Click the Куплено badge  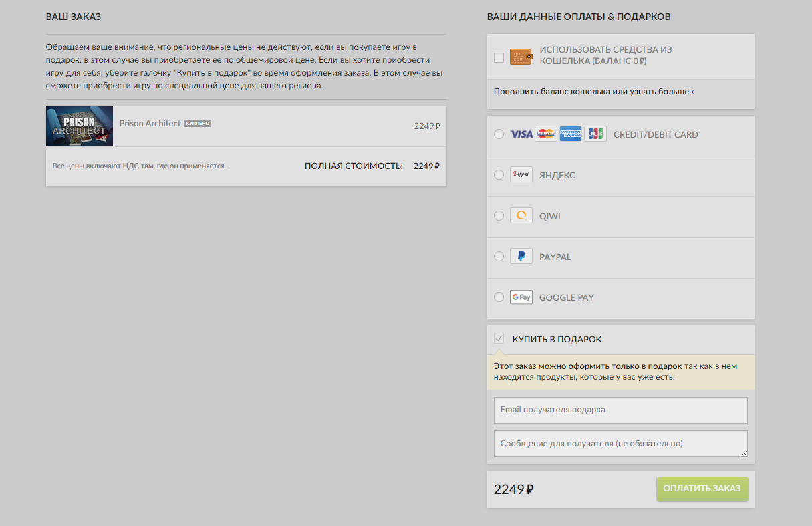click(x=198, y=124)
